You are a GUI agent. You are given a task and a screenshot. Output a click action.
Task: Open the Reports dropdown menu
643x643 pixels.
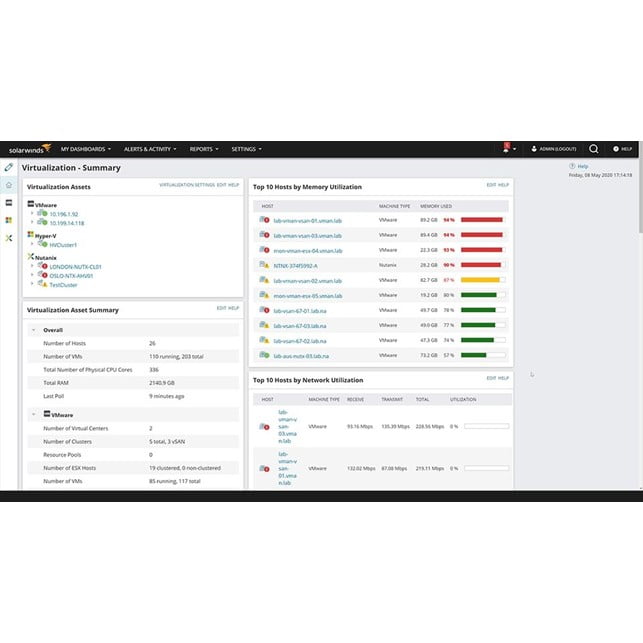pyautogui.click(x=203, y=149)
